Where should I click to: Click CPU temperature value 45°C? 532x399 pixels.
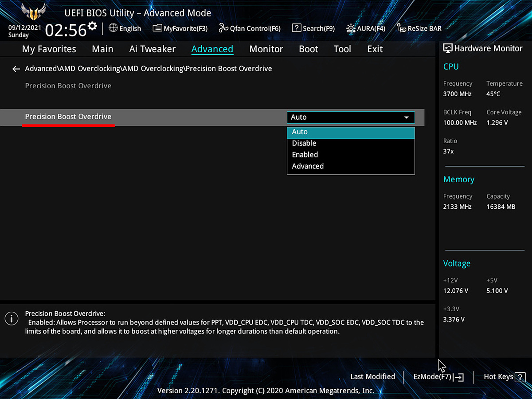(x=493, y=94)
